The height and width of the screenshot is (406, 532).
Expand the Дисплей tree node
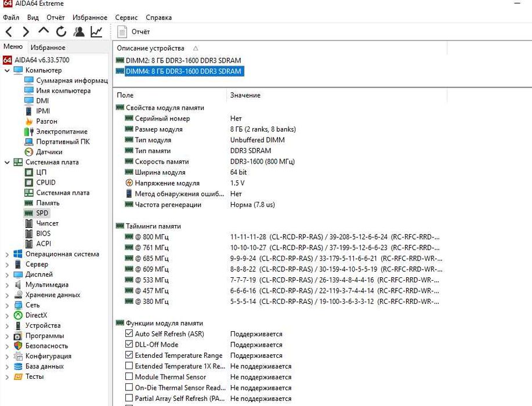7,275
